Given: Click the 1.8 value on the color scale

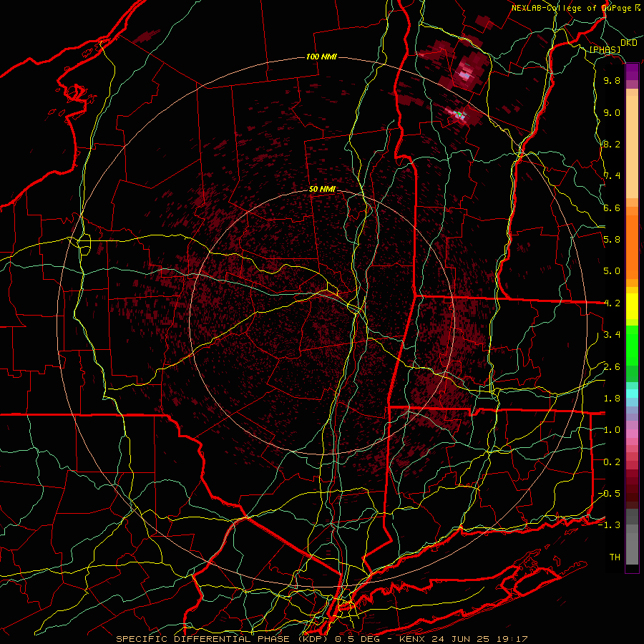Looking at the screenshot, I should (612, 399).
